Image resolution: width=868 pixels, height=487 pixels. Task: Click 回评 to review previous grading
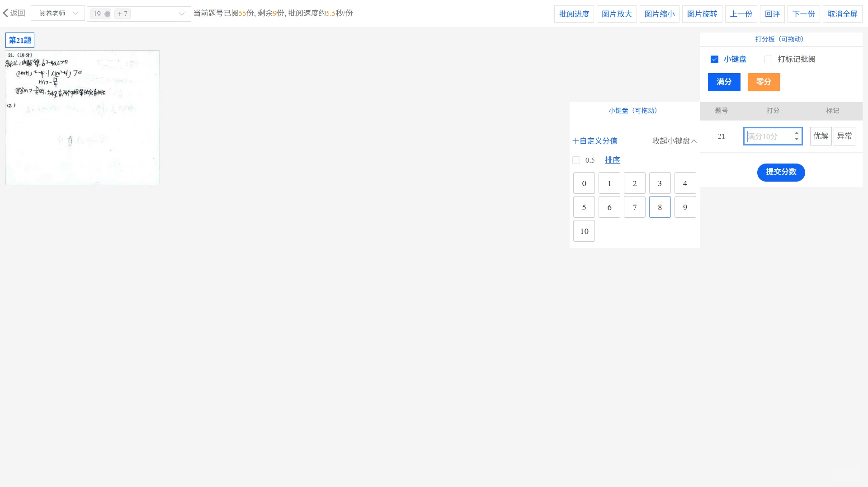pos(772,14)
